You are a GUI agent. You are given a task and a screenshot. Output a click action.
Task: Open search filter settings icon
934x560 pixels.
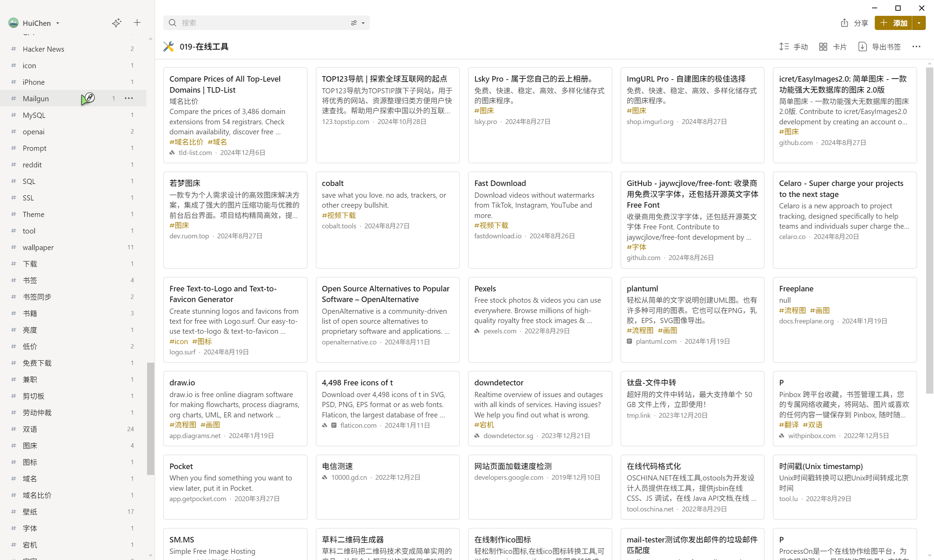click(x=354, y=23)
